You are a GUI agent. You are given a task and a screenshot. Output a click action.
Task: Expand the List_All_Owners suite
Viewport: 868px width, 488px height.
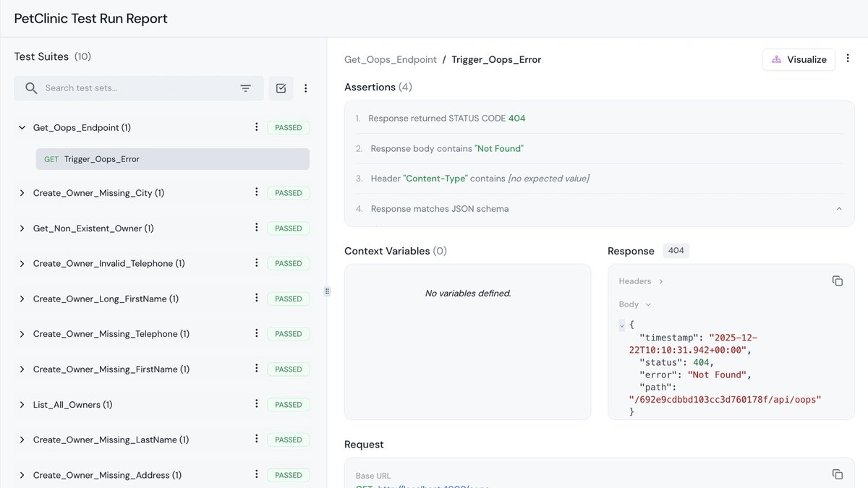point(22,405)
